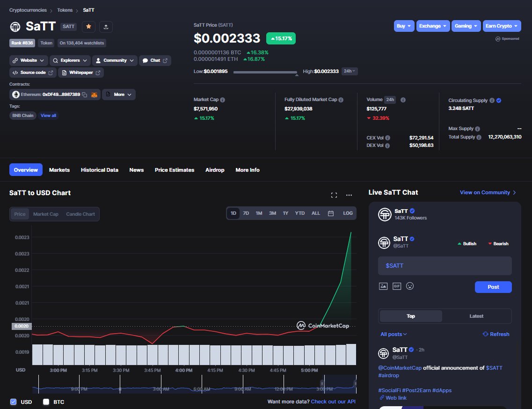532x409 pixels.
Task: Expand More contracts dropdown
Action: pyautogui.click(x=119, y=95)
